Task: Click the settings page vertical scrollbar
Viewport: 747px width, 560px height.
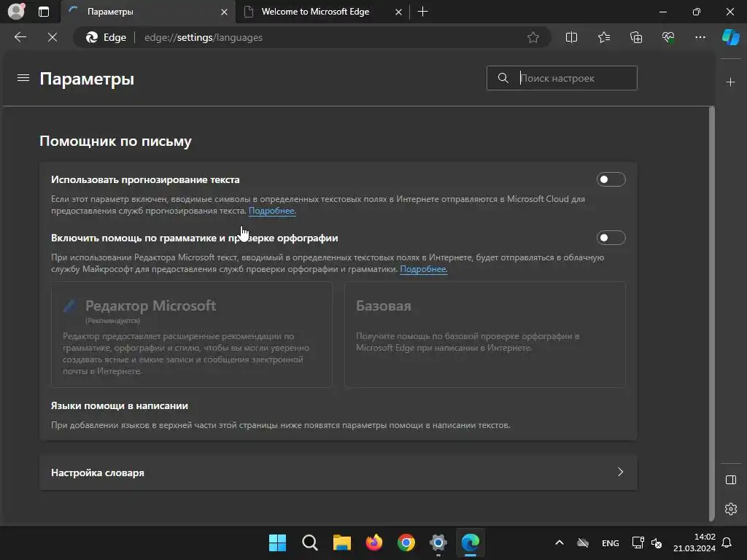Action: 712,314
